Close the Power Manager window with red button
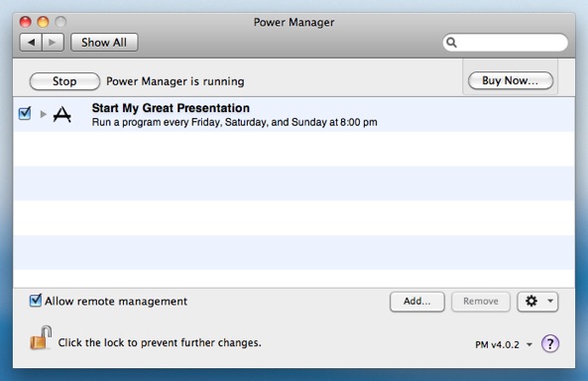 click(25, 22)
